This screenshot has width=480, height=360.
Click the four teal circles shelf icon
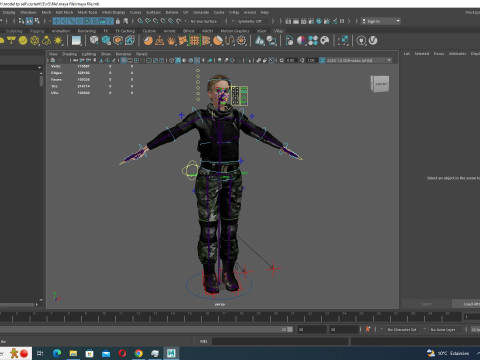coord(313,41)
